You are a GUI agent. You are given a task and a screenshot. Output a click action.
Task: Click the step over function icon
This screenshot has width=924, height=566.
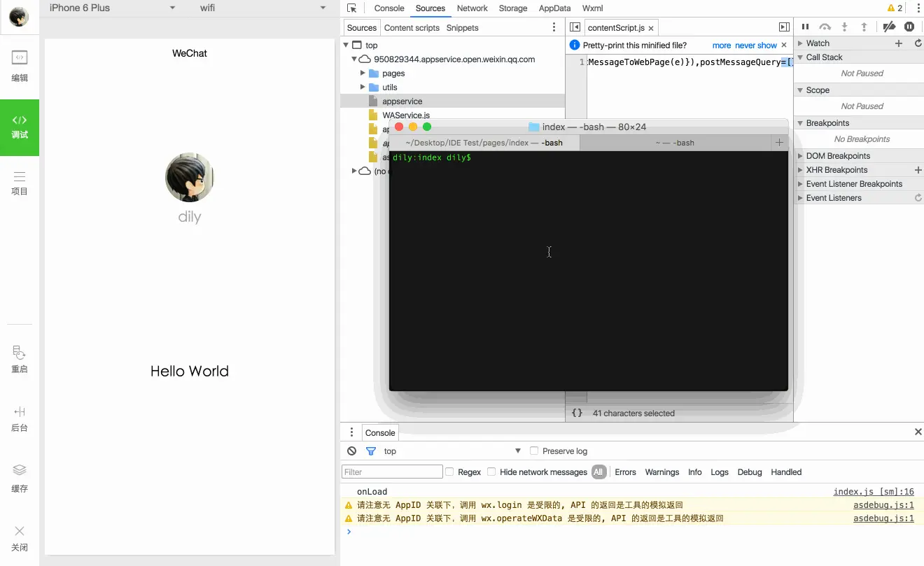click(825, 27)
